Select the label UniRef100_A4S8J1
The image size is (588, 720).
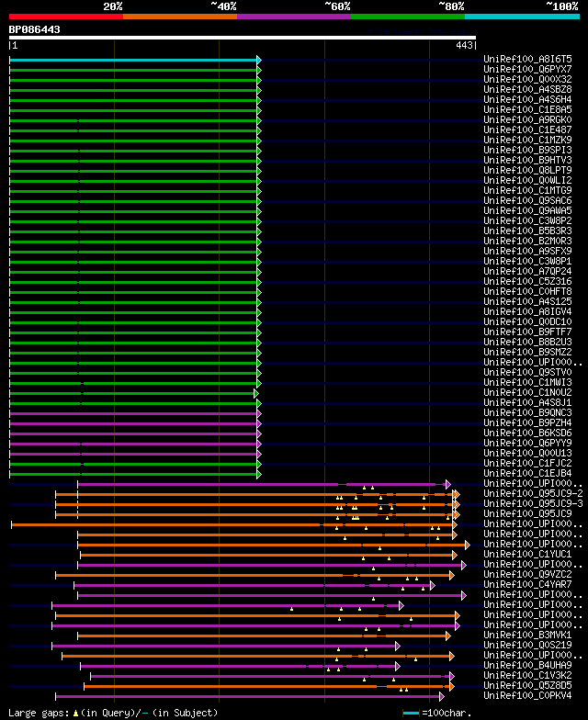click(x=527, y=402)
